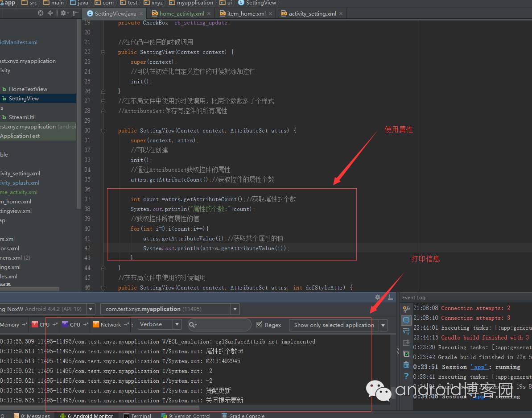Image resolution: width=532 pixels, height=418 pixels.
Task: Switch to item_home.xml editor tab
Action: [246, 13]
